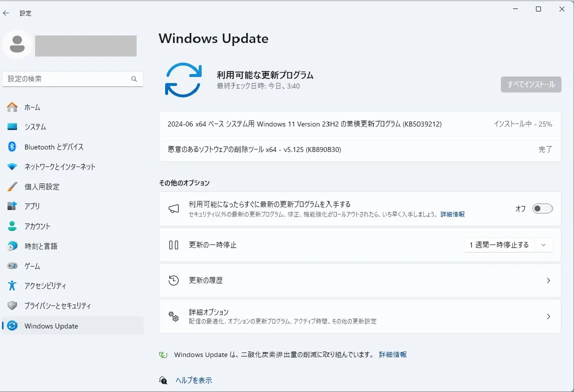Viewport: 574px width, 392px height.
Task: Enable 最新の更新プログラムを入手する toggle
Action: [x=542, y=208]
